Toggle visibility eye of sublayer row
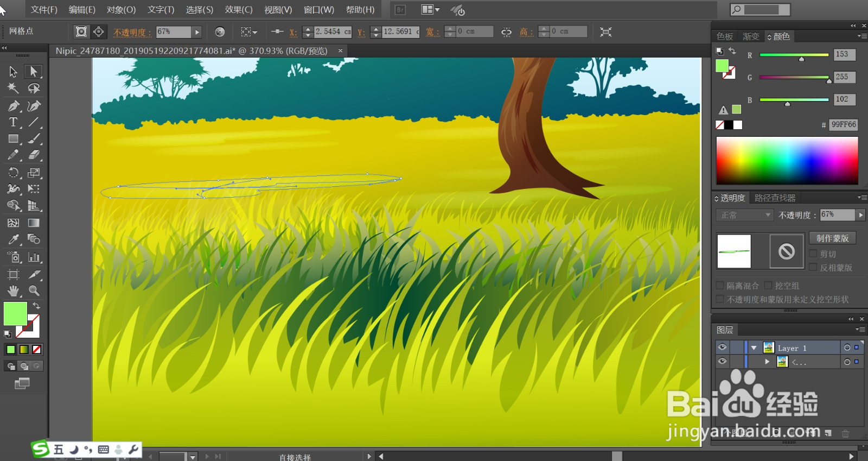 [722, 361]
